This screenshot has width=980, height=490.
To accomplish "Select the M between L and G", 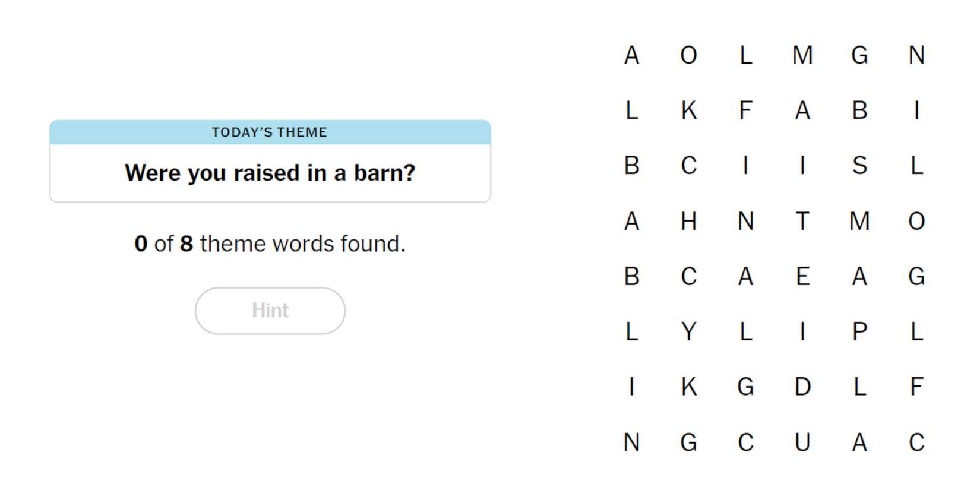I will [802, 55].
